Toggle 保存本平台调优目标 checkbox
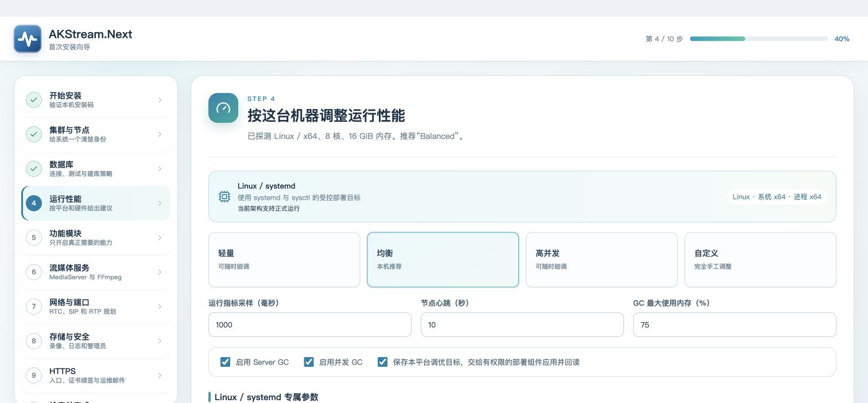 (383, 362)
